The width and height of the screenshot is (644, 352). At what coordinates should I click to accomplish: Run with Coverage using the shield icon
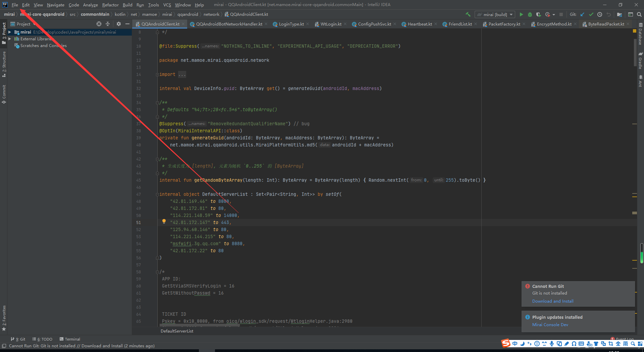539,14
